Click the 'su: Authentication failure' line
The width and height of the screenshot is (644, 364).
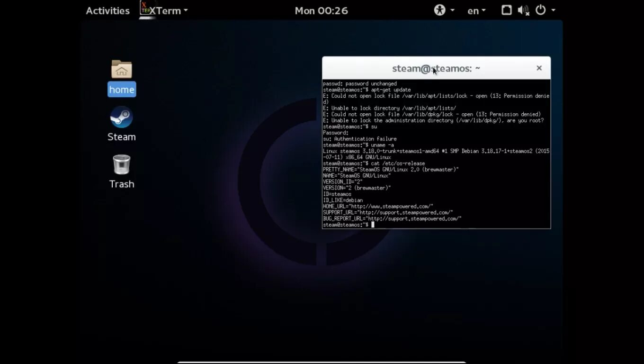[360, 139]
